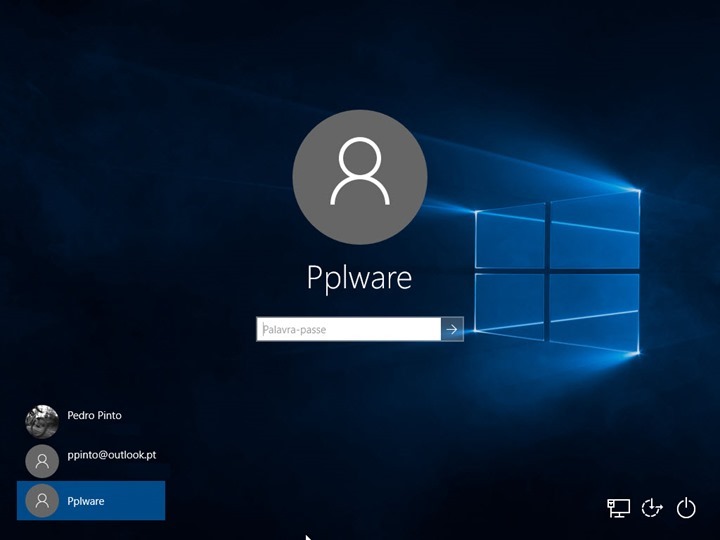This screenshot has height=540, width=720.
Task: Open the network connection icon
Action: tap(619, 508)
